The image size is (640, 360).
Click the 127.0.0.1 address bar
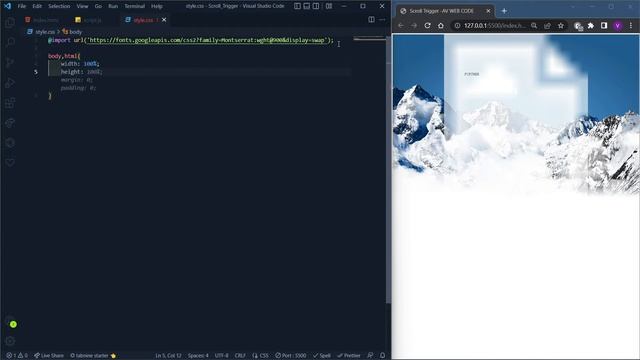pos(495,25)
